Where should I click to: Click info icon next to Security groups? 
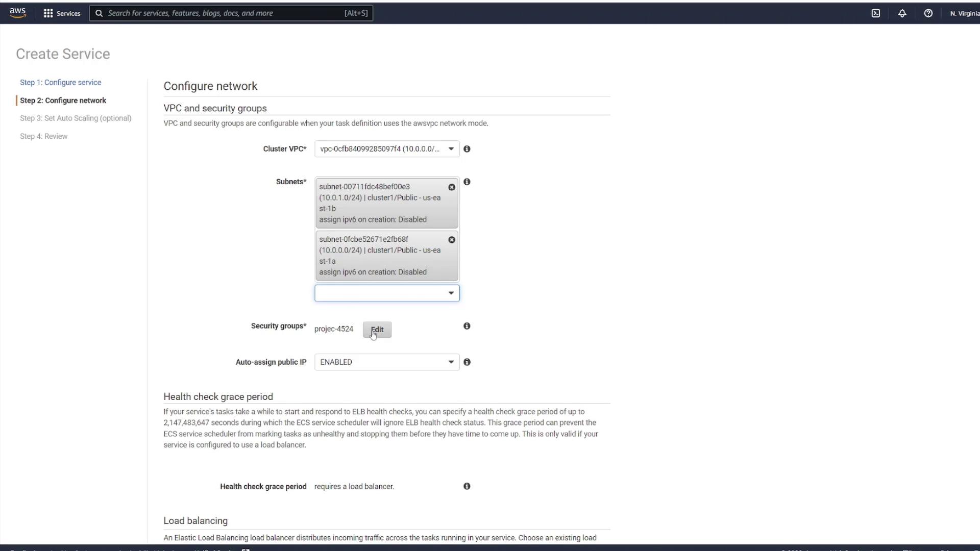pyautogui.click(x=467, y=326)
